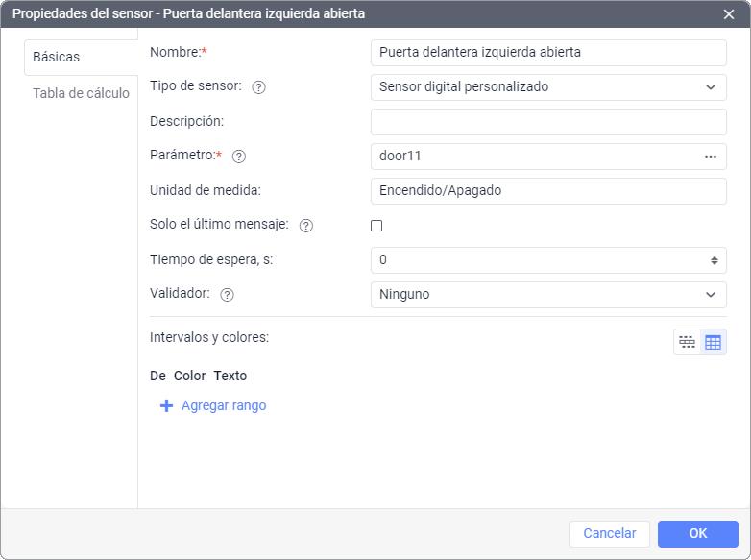Show help for Validador
Screen dimensions: 751x560
[227, 294]
